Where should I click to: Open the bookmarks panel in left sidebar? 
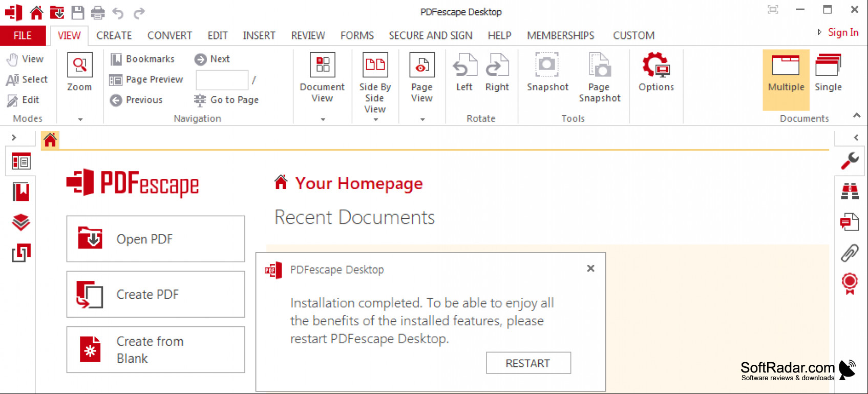21,192
